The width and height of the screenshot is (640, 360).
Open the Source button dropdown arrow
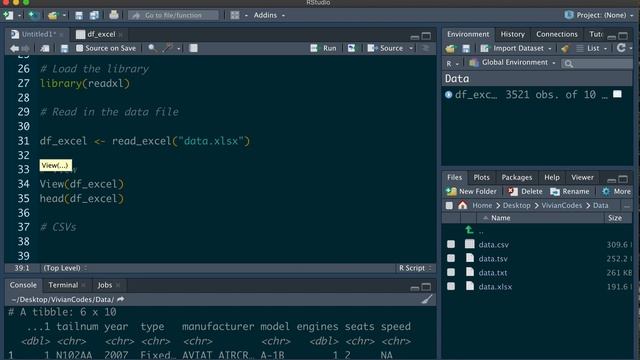pos(411,49)
